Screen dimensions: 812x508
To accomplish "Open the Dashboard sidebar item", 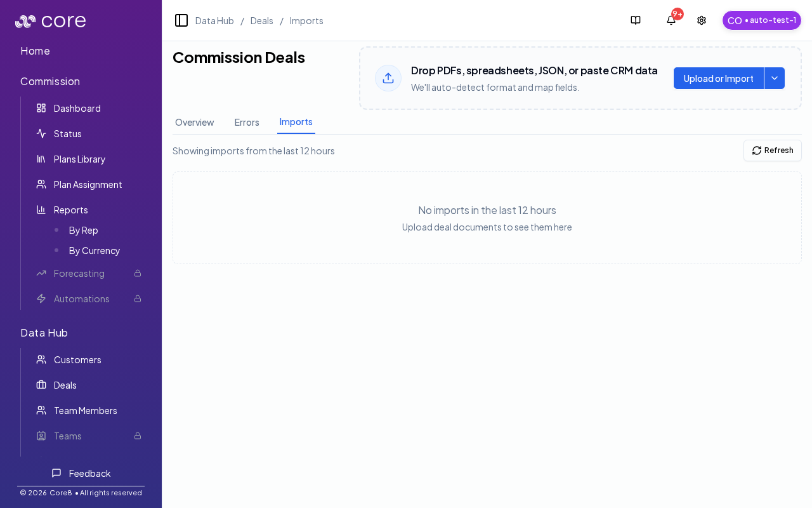I will [x=77, y=108].
